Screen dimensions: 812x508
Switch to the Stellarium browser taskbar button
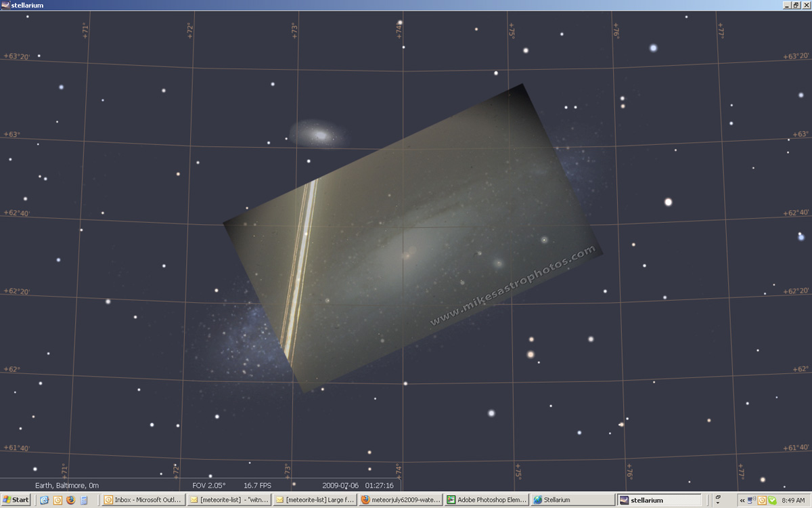point(572,500)
